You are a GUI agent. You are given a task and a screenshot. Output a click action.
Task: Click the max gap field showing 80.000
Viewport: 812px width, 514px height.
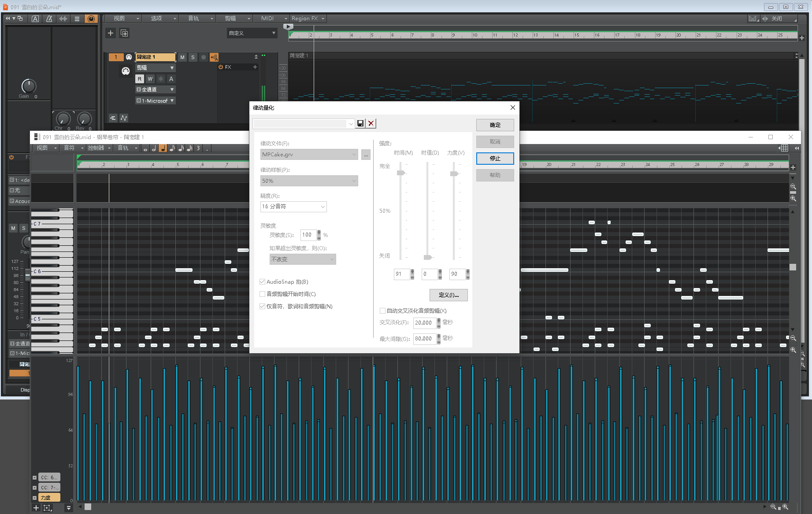coord(425,339)
